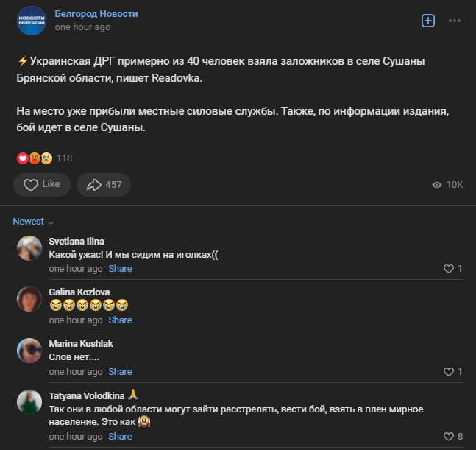Click Marina Kushlak's avatar

click(29, 351)
